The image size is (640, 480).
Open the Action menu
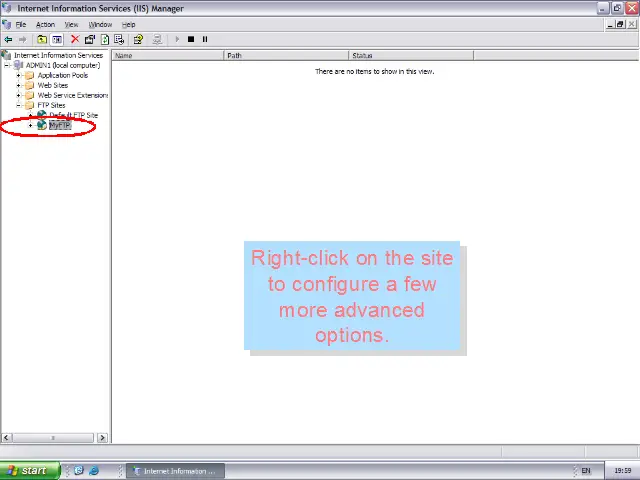click(x=45, y=24)
